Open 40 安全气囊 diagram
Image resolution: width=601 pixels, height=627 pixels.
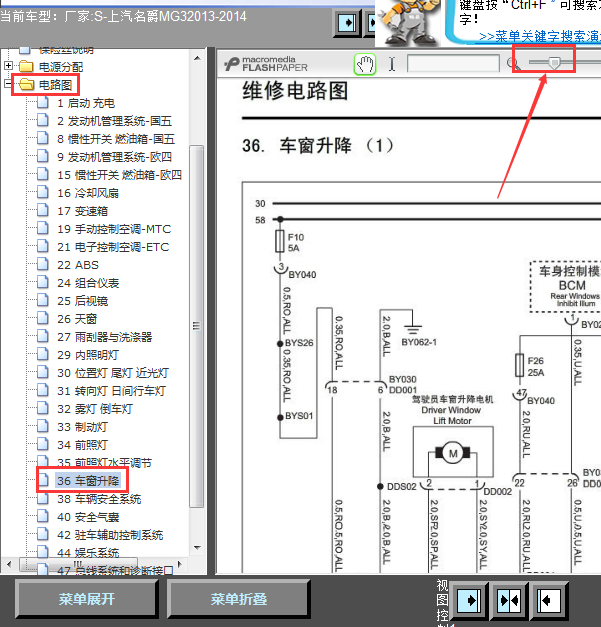(88, 517)
